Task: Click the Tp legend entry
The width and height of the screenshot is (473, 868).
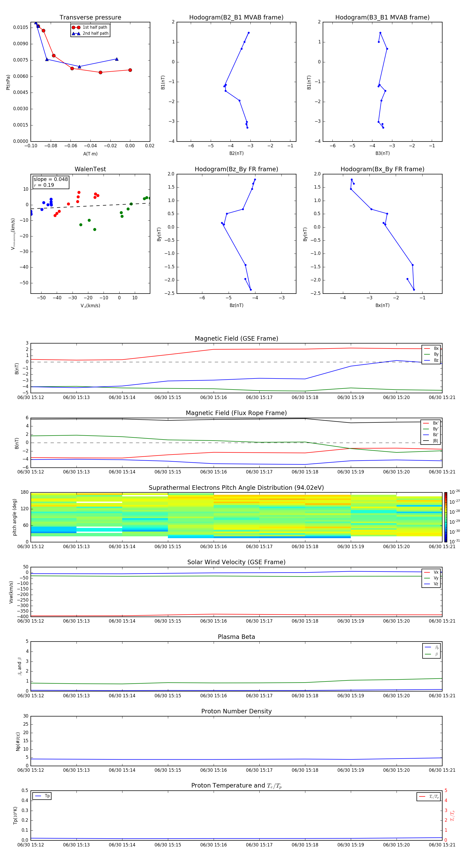Action: coord(42,796)
